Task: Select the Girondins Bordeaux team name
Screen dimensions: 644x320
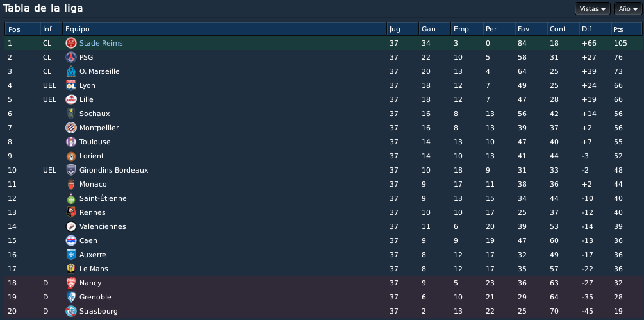Action: point(114,170)
